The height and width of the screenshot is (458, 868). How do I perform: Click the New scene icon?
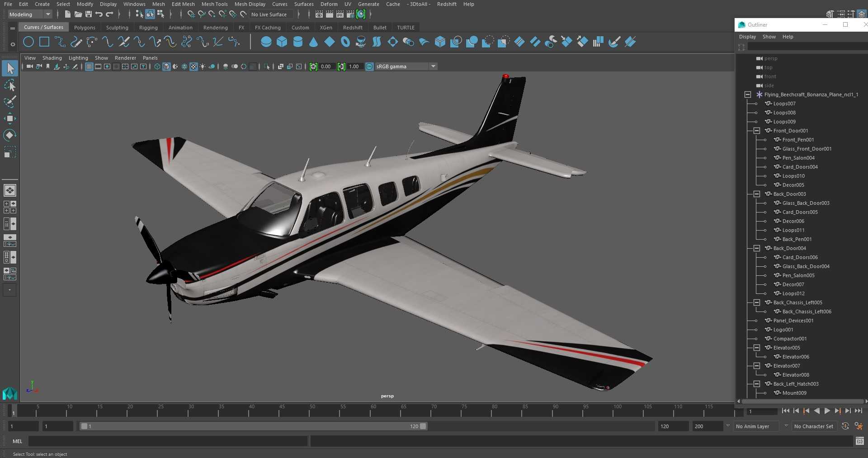(x=67, y=14)
